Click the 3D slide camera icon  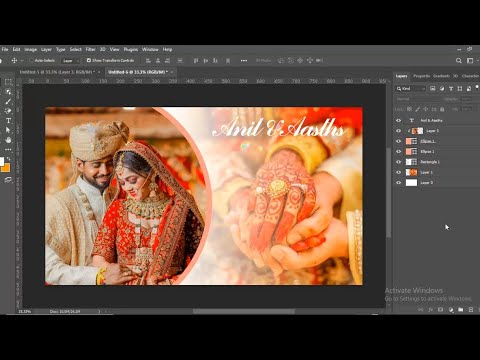click(x=310, y=60)
